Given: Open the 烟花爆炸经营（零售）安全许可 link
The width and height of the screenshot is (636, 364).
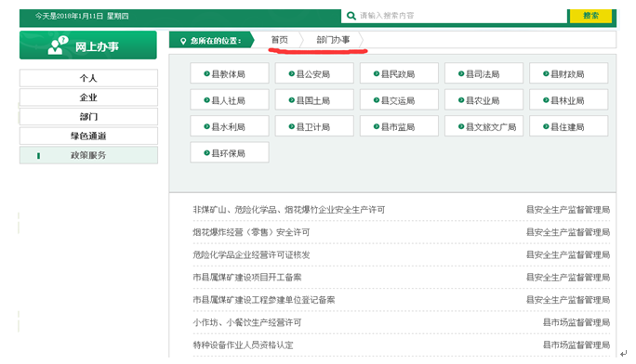Looking at the screenshot, I should [251, 232].
